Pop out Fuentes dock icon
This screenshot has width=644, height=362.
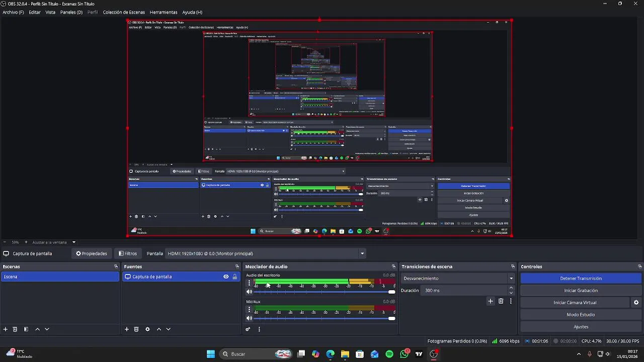237,266
